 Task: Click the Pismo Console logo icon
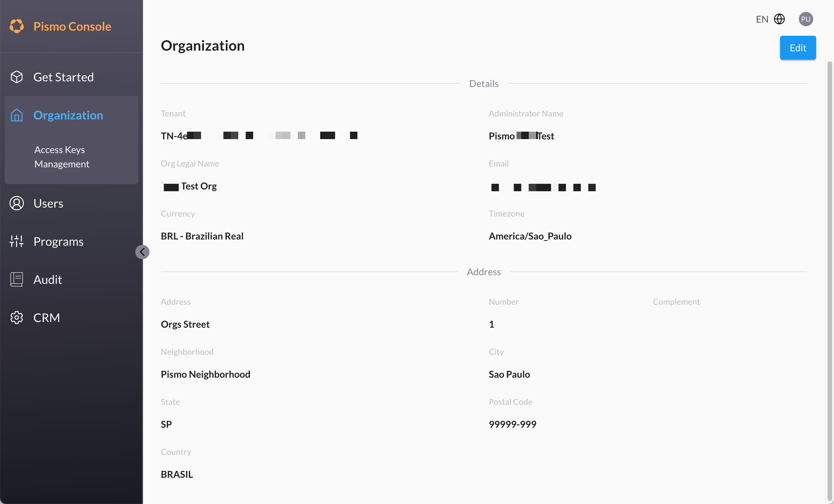pyautogui.click(x=17, y=26)
